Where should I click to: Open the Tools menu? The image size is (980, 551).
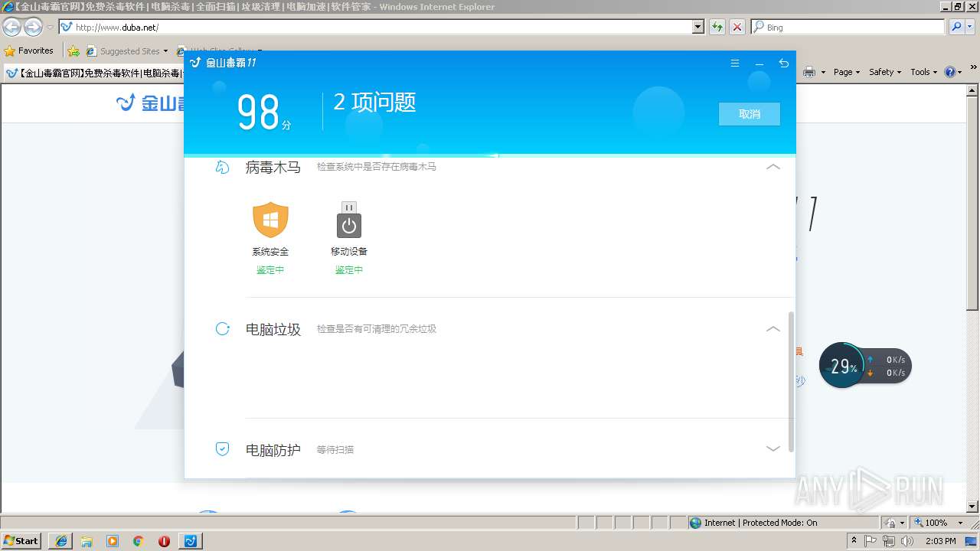point(924,72)
